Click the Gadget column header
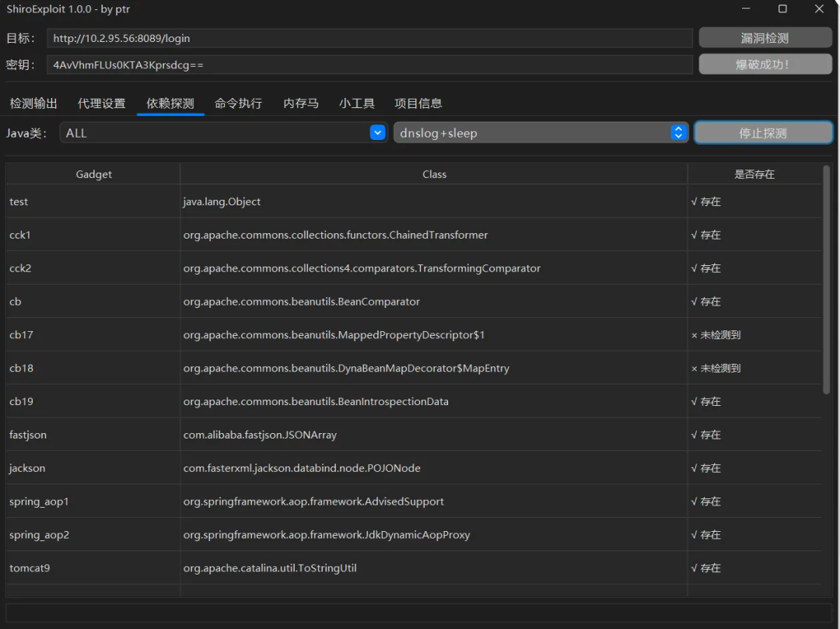The image size is (840, 629). (x=94, y=174)
